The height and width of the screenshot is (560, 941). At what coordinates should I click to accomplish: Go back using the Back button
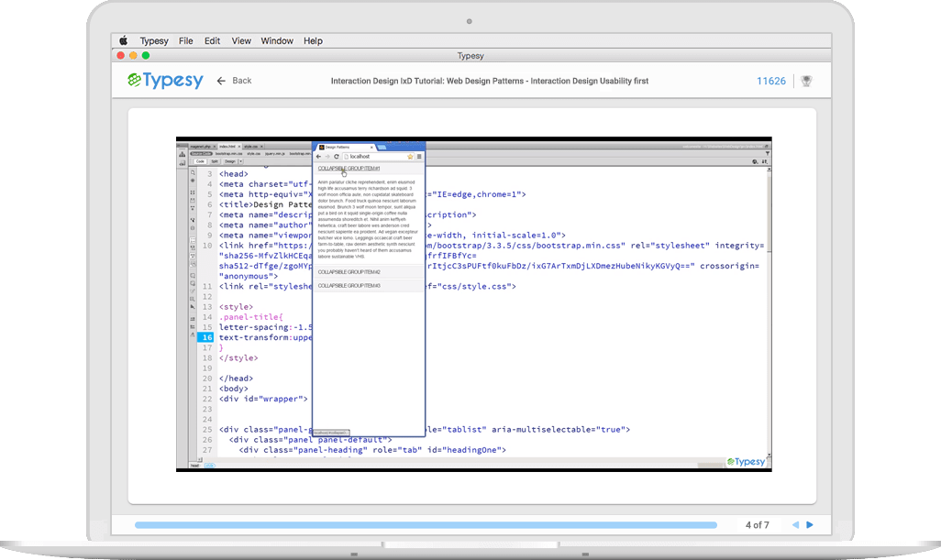tap(234, 81)
